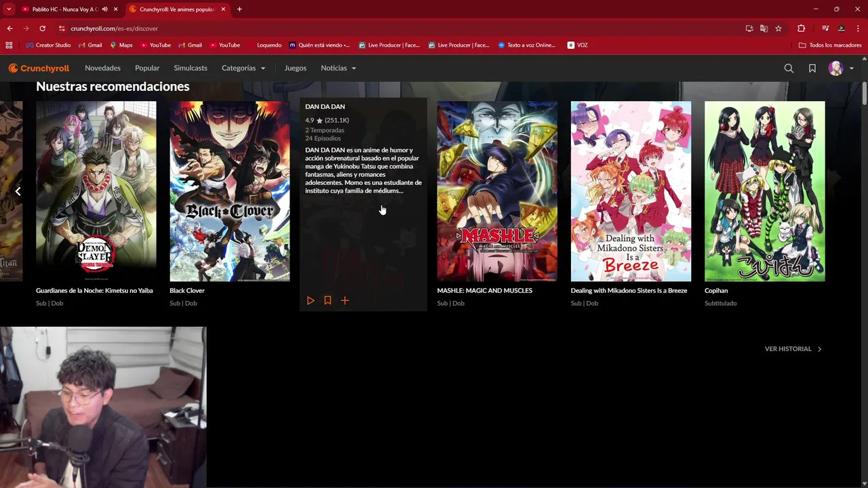The image size is (868, 488).
Task: Open the Black Clover poster thumbnail
Action: [230, 191]
